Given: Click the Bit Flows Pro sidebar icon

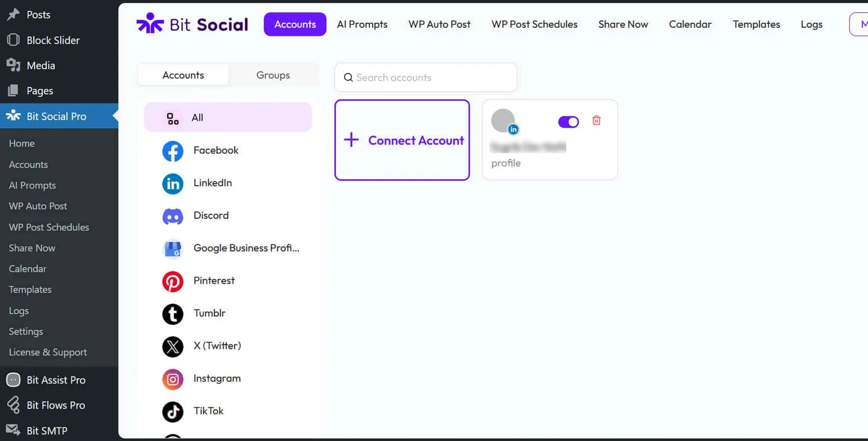Looking at the screenshot, I should click(13, 405).
